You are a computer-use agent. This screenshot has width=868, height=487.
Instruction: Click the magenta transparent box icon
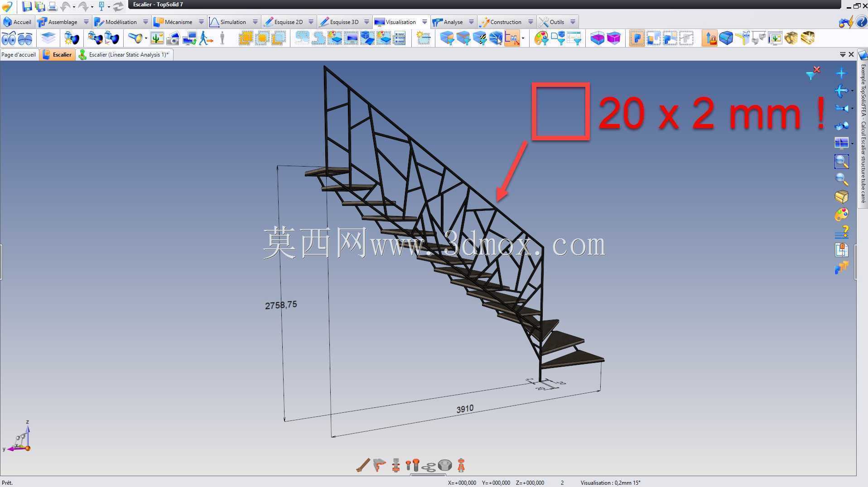pos(614,38)
